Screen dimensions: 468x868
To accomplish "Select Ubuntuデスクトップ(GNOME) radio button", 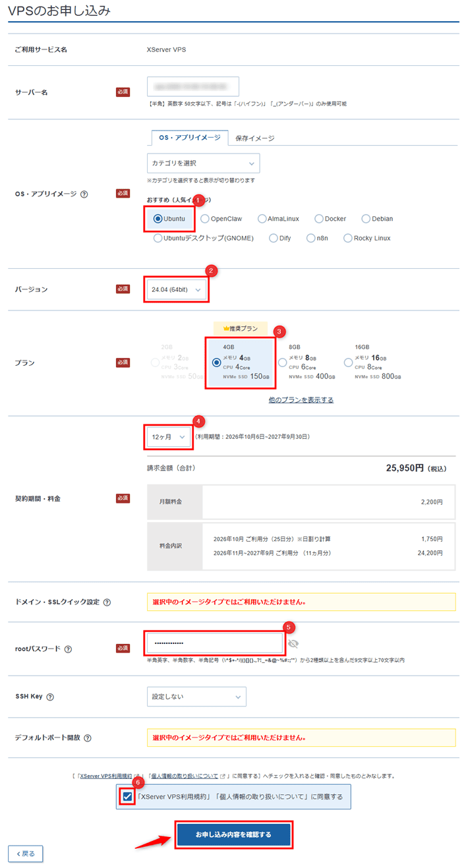I will coord(158,239).
